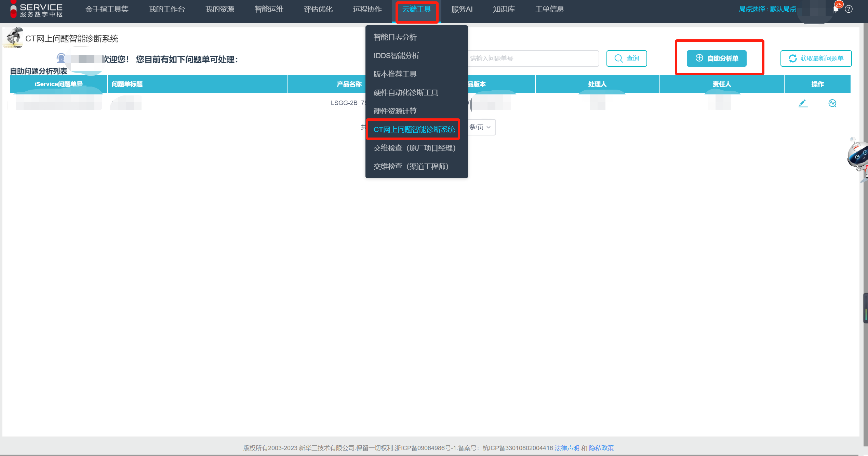Image resolution: width=868 pixels, height=456 pixels.
Task: Click the 自助分析单 button
Action: coord(717,58)
